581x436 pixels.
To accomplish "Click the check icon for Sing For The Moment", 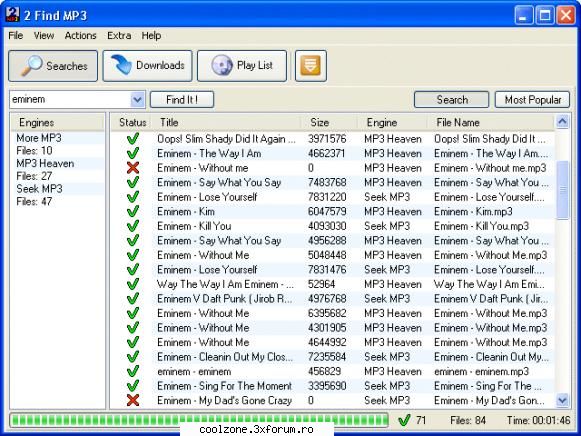I will 133,386.
